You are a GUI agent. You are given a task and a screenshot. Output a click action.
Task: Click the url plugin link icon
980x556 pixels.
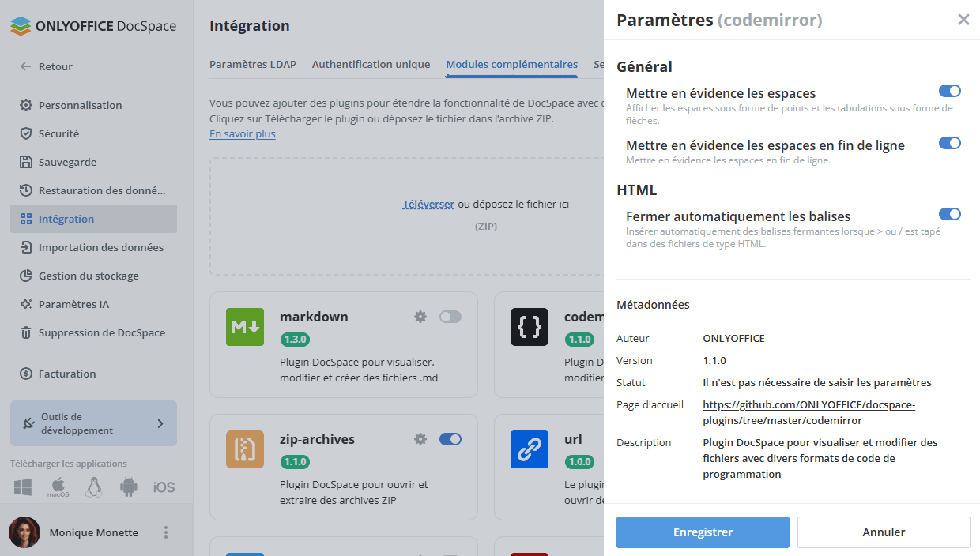tap(530, 449)
